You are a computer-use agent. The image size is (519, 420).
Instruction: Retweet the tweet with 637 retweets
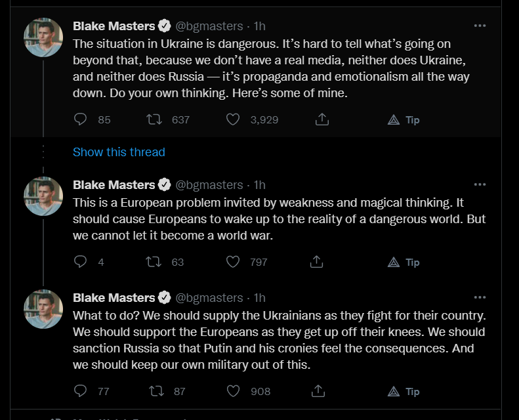(154, 119)
